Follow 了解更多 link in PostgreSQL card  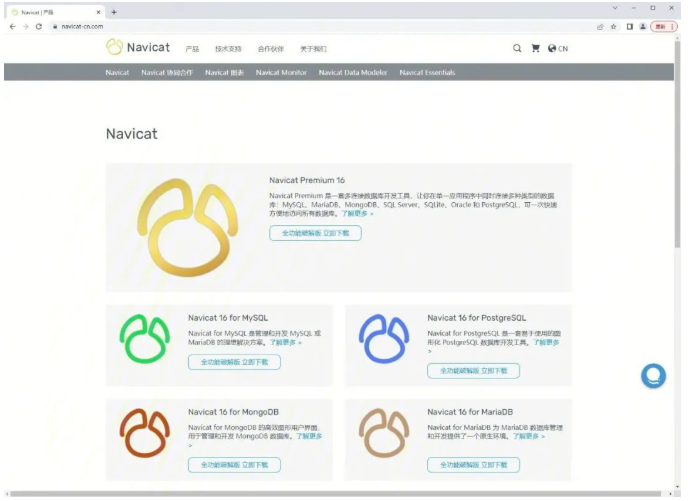click(546, 342)
